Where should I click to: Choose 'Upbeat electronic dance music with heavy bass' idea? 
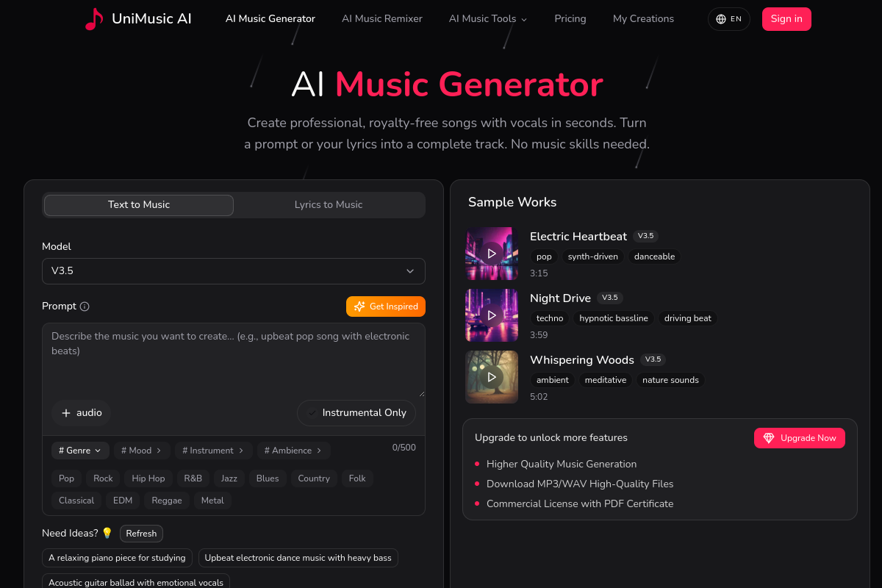[298, 558]
